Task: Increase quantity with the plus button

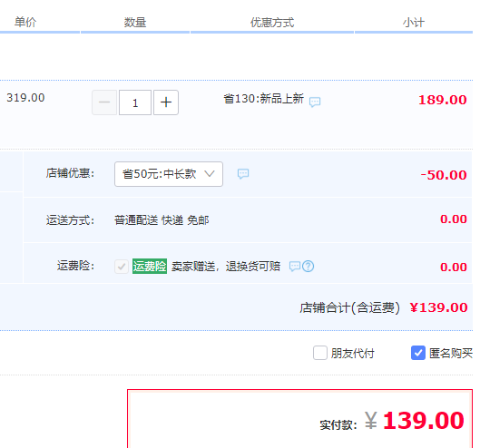Action: point(166,102)
